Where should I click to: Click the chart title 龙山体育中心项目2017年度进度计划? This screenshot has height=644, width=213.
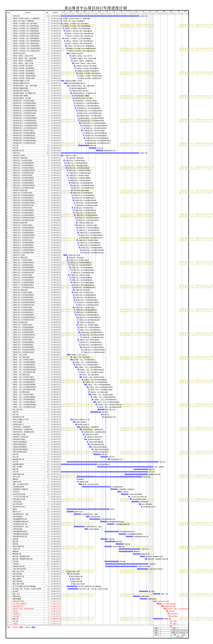[95, 8]
